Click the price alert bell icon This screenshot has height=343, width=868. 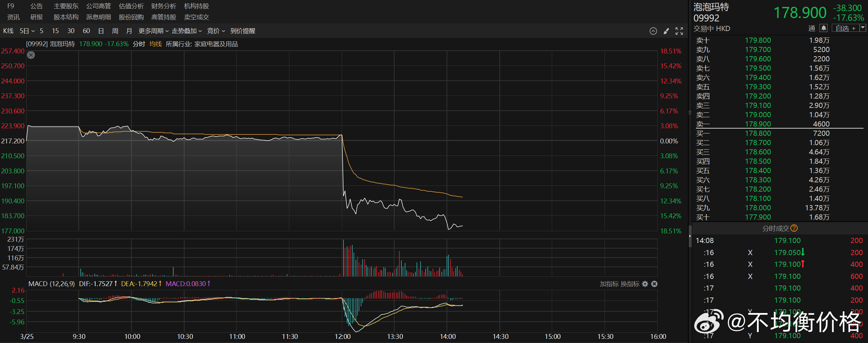click(x=824, y=28)
